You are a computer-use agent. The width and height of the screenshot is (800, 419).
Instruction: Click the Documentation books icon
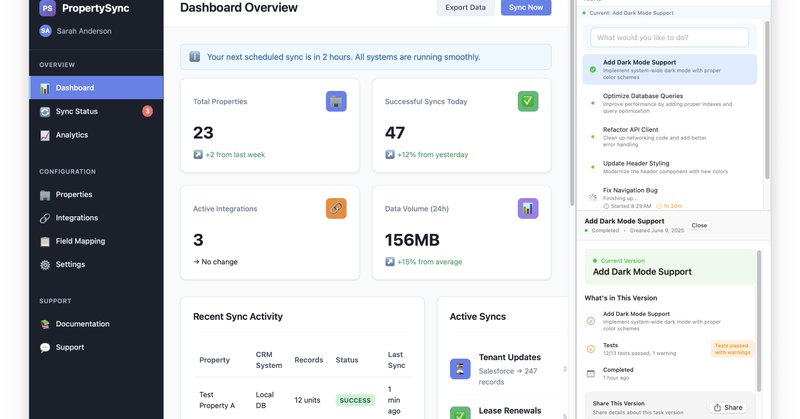[x=45, y=324]
